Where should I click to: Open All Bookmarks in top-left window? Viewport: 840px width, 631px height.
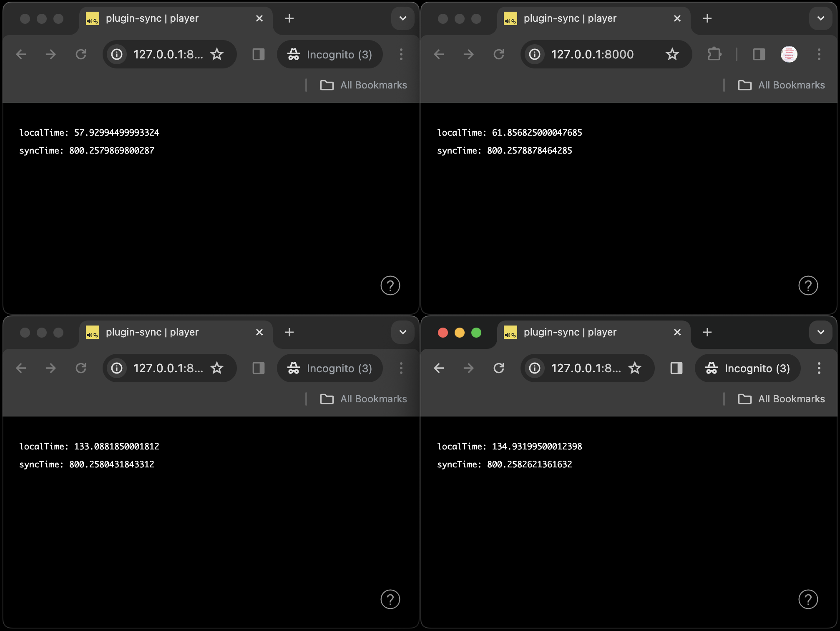click(x=364, y=85)
